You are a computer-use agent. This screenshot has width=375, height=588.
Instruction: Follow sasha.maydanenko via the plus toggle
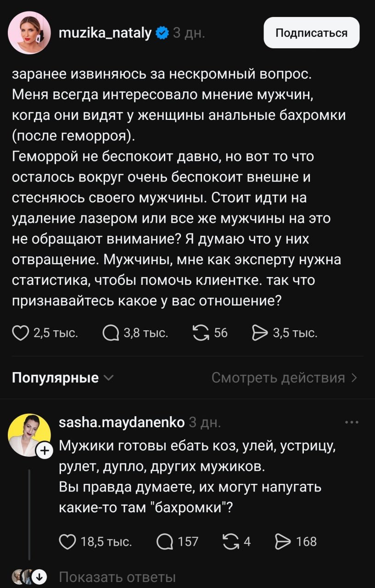click(x=45, y=451)
